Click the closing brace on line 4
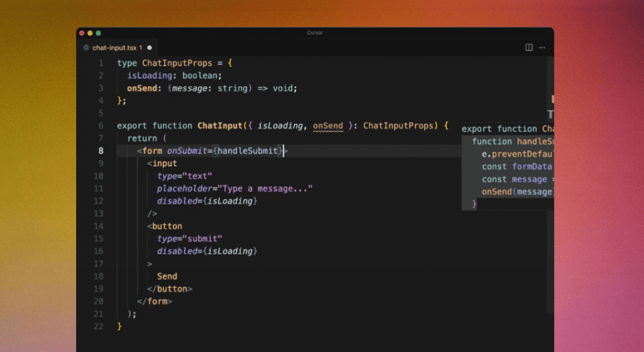This screenshot has height=352, width=644. 119,101
